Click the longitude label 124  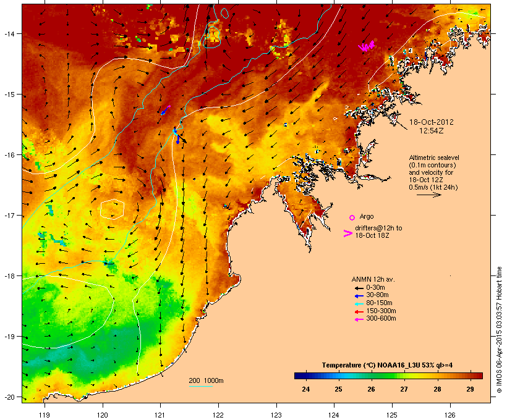pyautogui.click(x=334, y=415)
